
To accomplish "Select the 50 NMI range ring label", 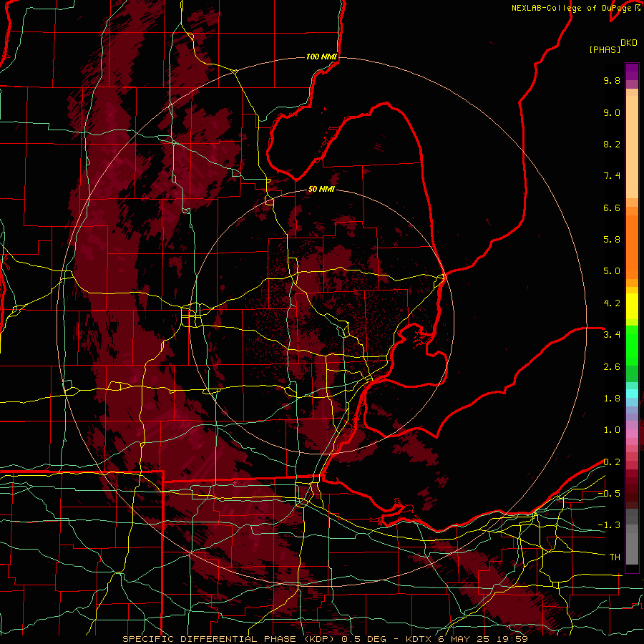I will [x=321, y=190].
